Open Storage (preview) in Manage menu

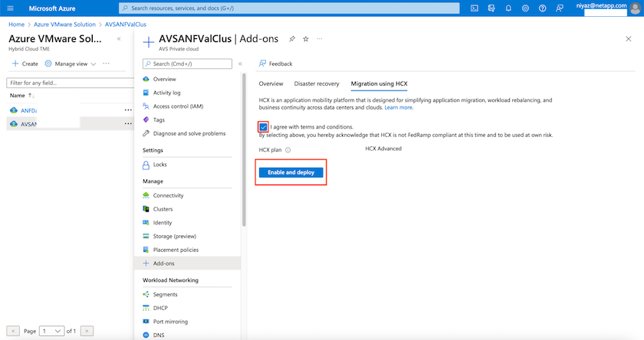pyautogui.click(x=174, y=235)
